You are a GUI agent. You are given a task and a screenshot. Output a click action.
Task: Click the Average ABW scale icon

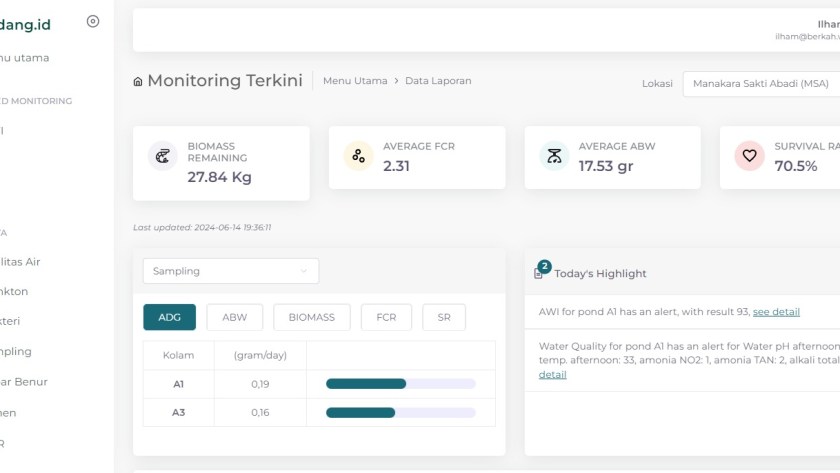[x=554, y=156]
